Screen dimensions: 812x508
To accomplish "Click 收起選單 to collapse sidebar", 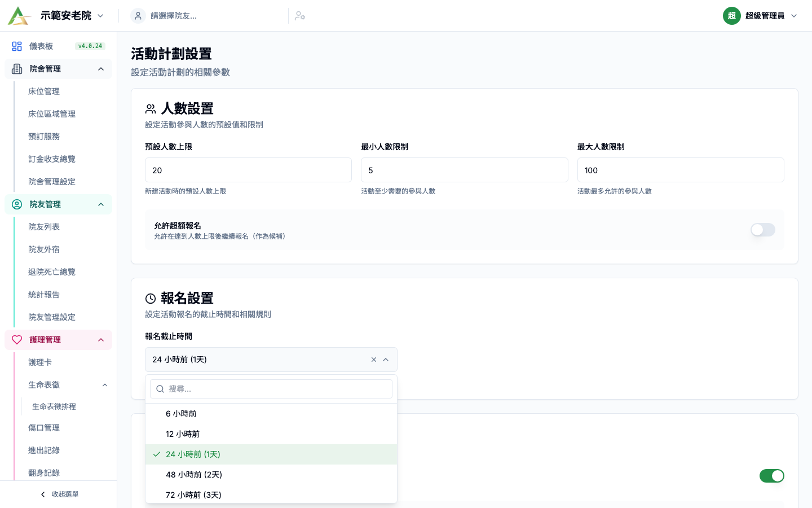I will pyautogui.click(x=59, y=494).
